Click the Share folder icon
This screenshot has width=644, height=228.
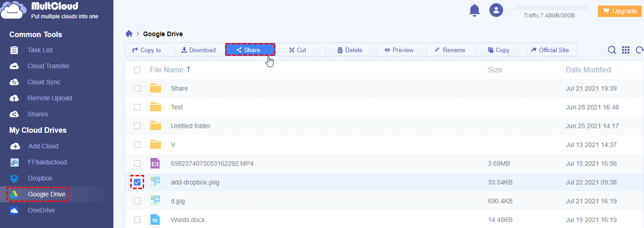(x=156, y=88)
